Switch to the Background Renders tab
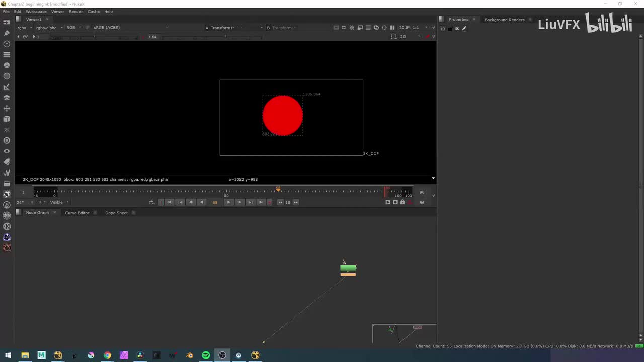 pyautogui.click(x=504, y=20)
